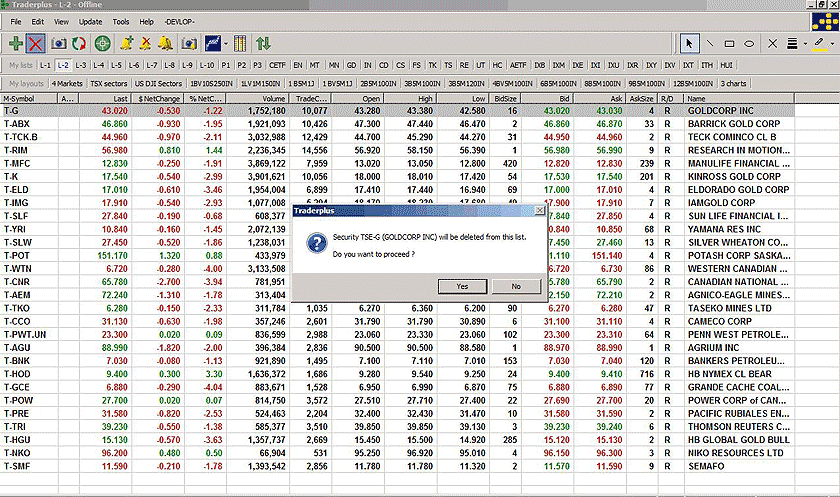Close the Traderplus dialog with X

click(x=539, y=210)
